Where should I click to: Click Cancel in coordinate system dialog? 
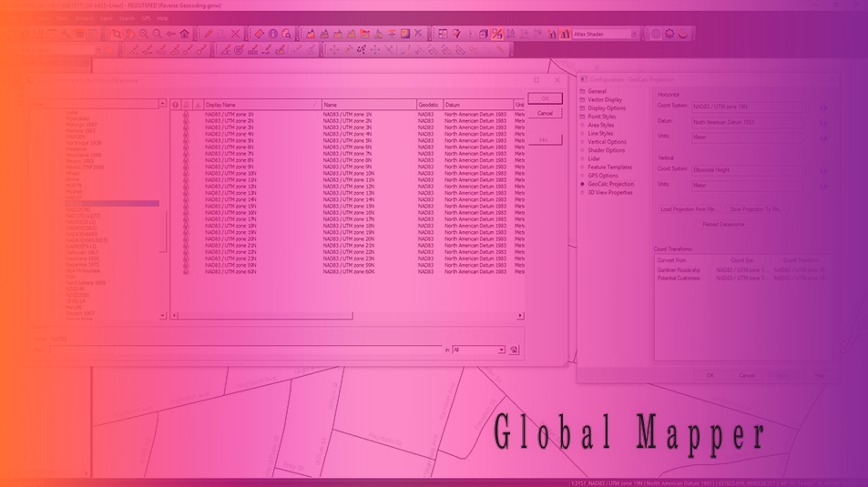(546, 113)
